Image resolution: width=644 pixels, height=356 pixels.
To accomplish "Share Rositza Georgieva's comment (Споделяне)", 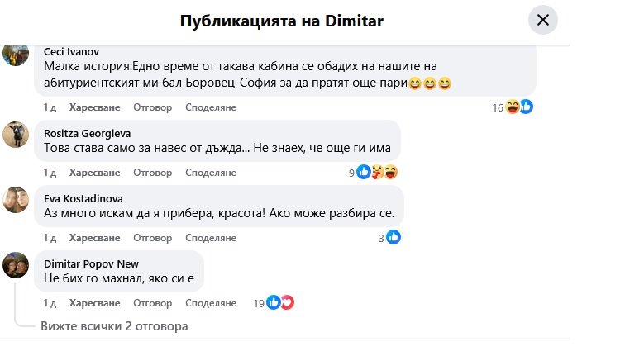I will pos(211,173).
